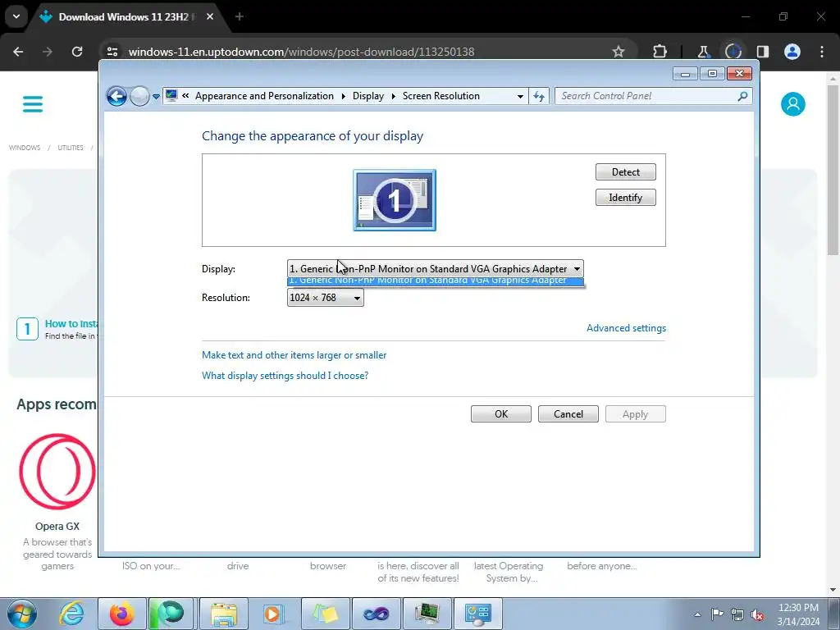Viewport: 840px width, 630px height.
Task: Click the Opera GX app logo
Action: point(57,472)
